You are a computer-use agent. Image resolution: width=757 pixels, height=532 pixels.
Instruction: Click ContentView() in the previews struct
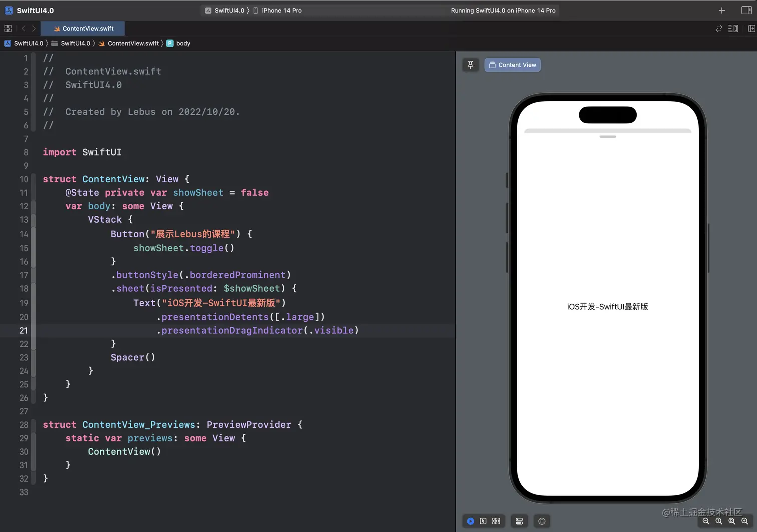click(124, 452)
